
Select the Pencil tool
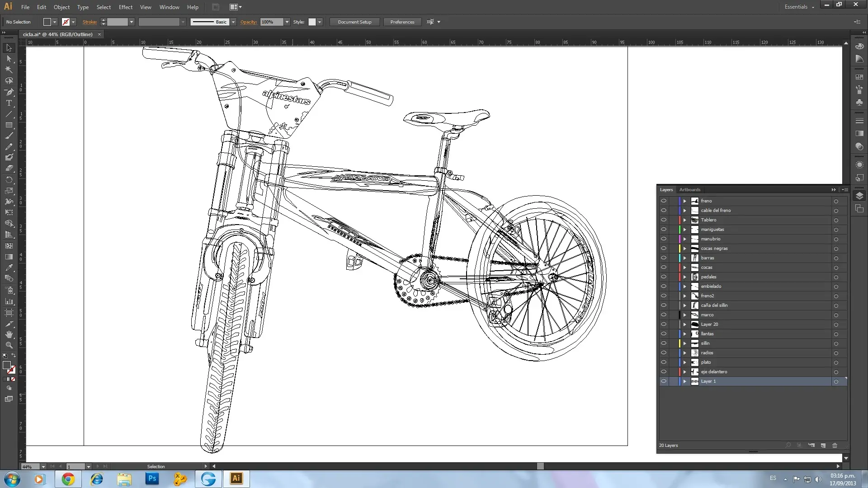9,146
